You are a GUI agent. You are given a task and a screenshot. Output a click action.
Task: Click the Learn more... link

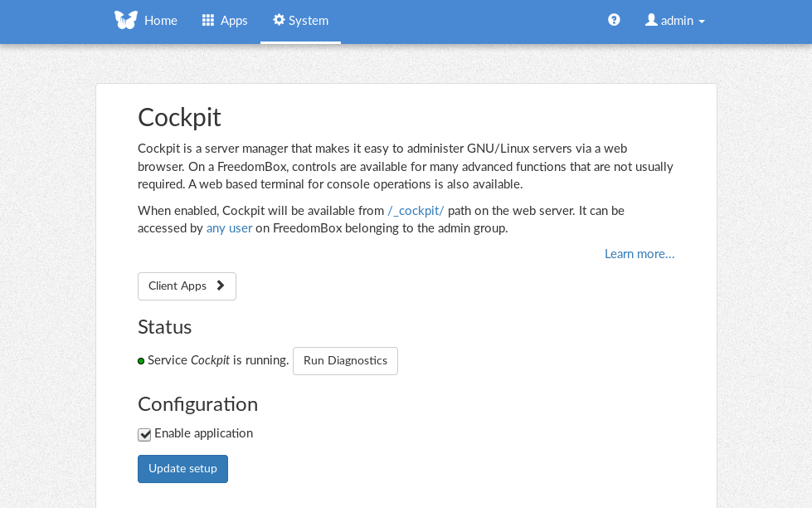click(x=639, y=254)
